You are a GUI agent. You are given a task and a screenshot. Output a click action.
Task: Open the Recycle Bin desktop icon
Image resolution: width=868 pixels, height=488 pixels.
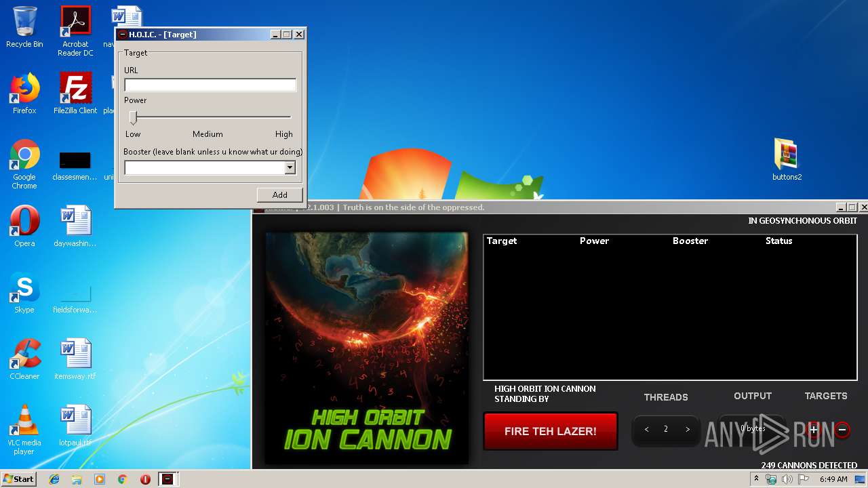[24, 27]
